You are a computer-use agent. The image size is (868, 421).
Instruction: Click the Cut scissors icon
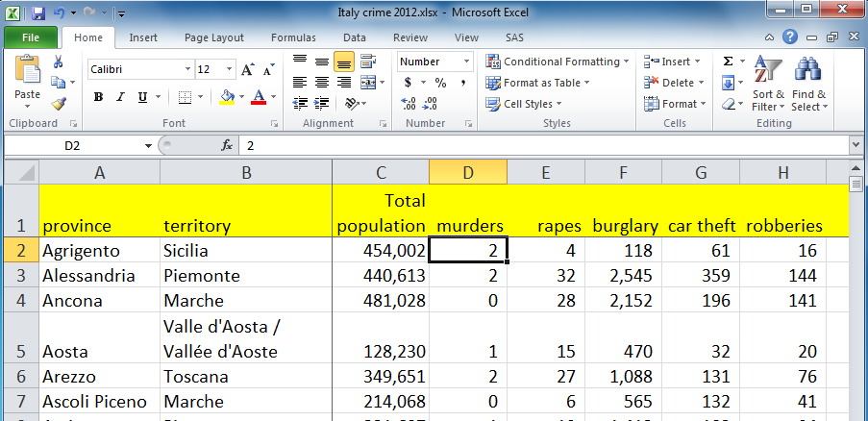59,62
